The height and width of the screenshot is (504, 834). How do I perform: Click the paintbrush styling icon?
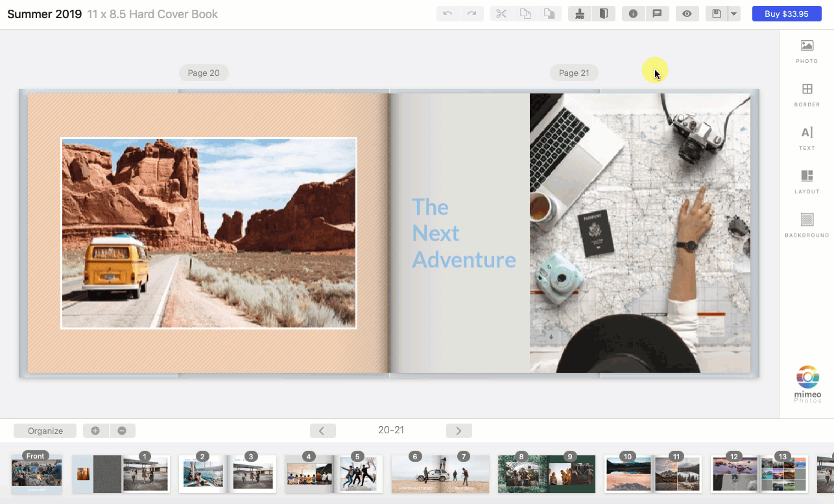pos(579,13)
